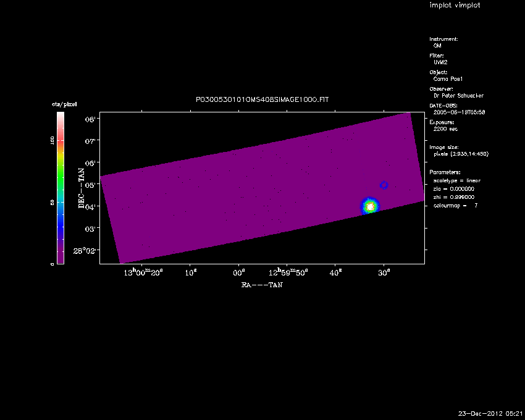This screenshot has height=420, width=525.
Task: Click the Dec tick label 07'
Action: click(90, 141)
